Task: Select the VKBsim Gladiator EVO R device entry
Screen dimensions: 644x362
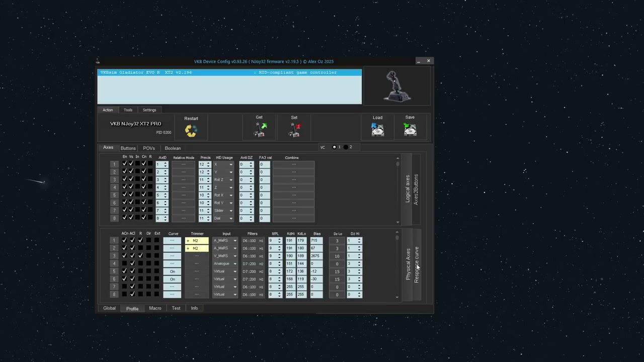Action: 229,72
